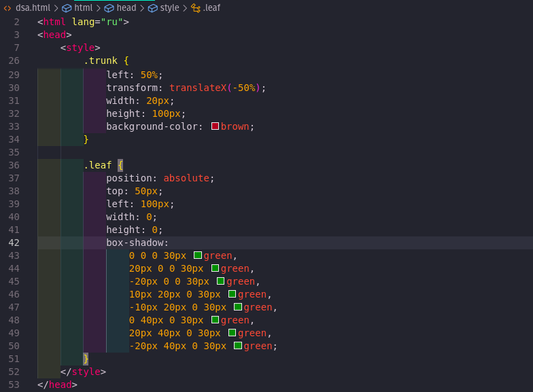Image resolution: width=533 pixels, height=392 pixels.
Task: Click the "ru" attribute value
Action: [111, 22]
